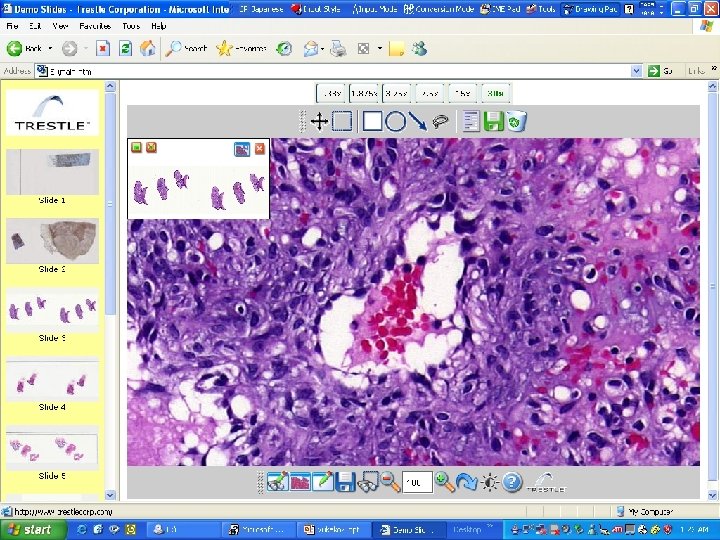Select the freehand lasso tool
The width and height of the screenshot is (720, 540).
[x=440, y=121]
